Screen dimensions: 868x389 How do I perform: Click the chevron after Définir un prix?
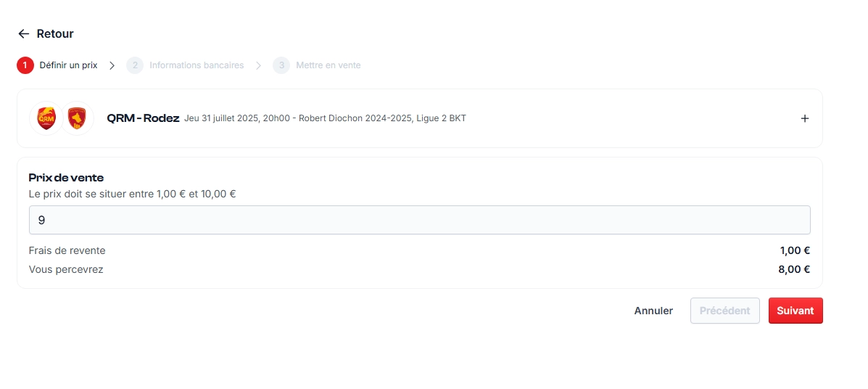click(x=112, y=65)
